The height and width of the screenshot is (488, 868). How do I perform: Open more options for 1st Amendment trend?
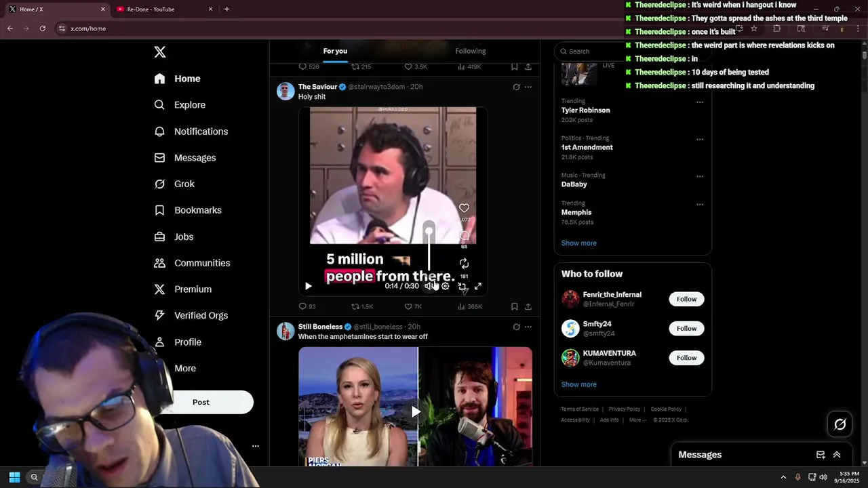coord(700,140)
